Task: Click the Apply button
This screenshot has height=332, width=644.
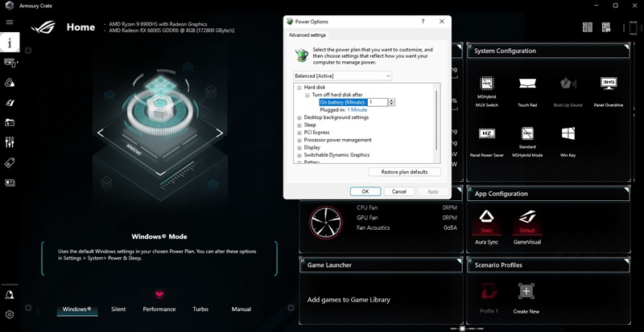Action: [x=433, y=191]
